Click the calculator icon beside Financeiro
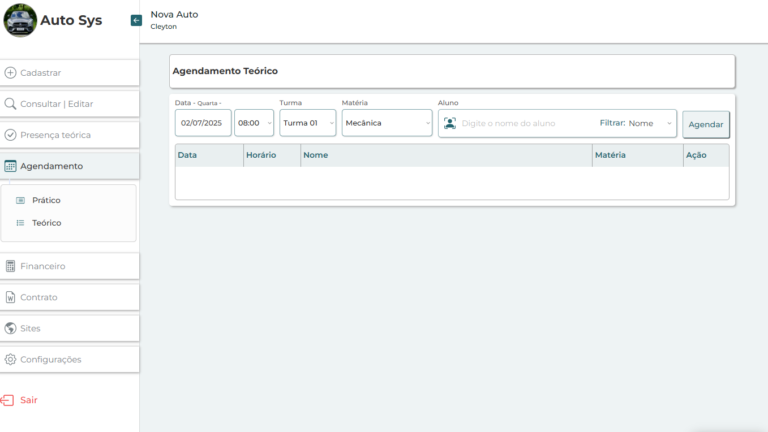This screenshot has width=768, height=432. (11, 266)
